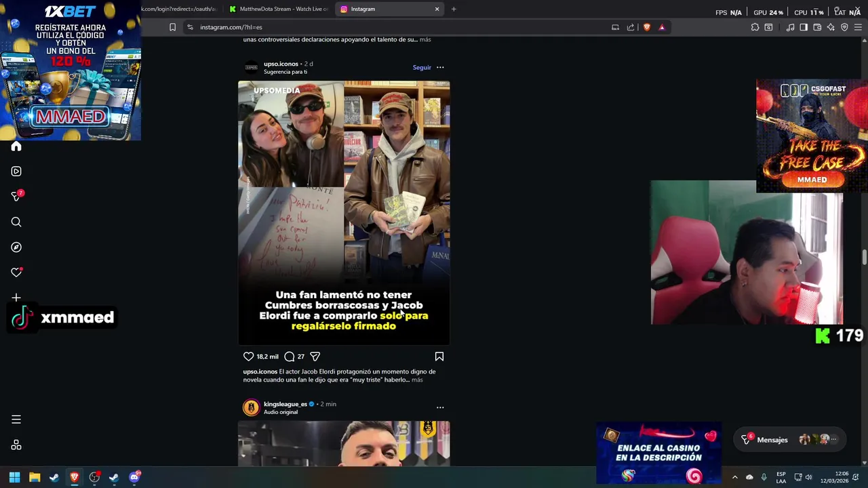Switch to the login redirect oauth tab

[x=180, y=9]
